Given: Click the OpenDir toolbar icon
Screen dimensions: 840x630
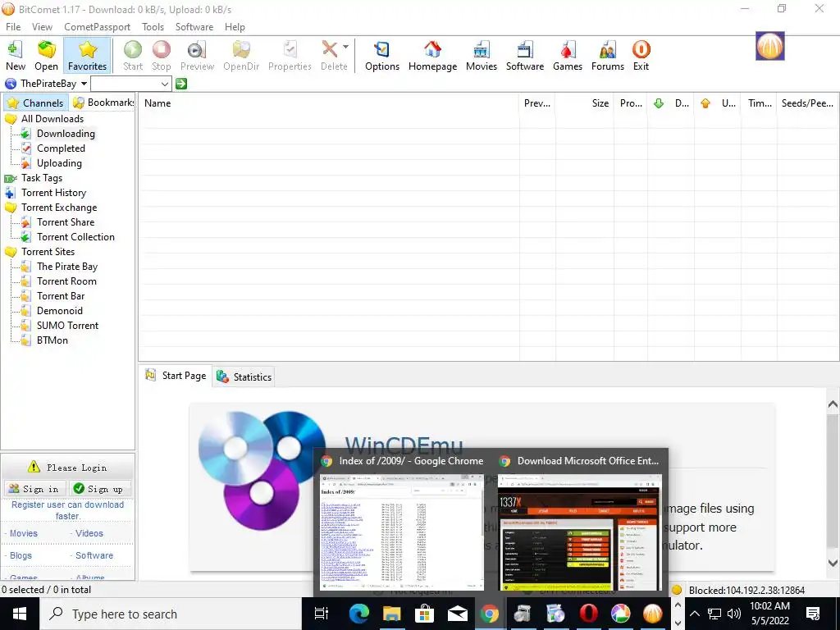Looking at the screenshot, I should click(x=241, y=55).
